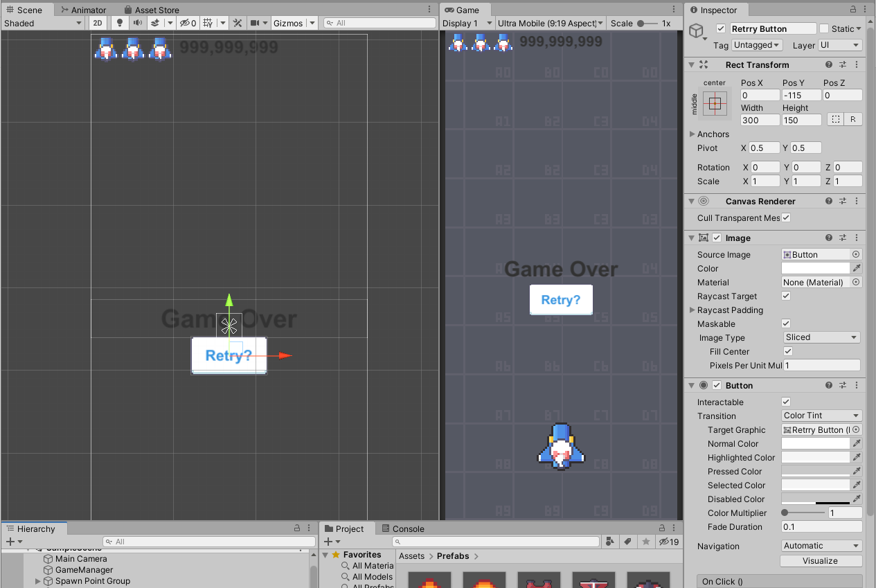876x588 pixels.
Task: Toggle the Static checkbox
Action: pyautogui.click(x=823, y=28)
